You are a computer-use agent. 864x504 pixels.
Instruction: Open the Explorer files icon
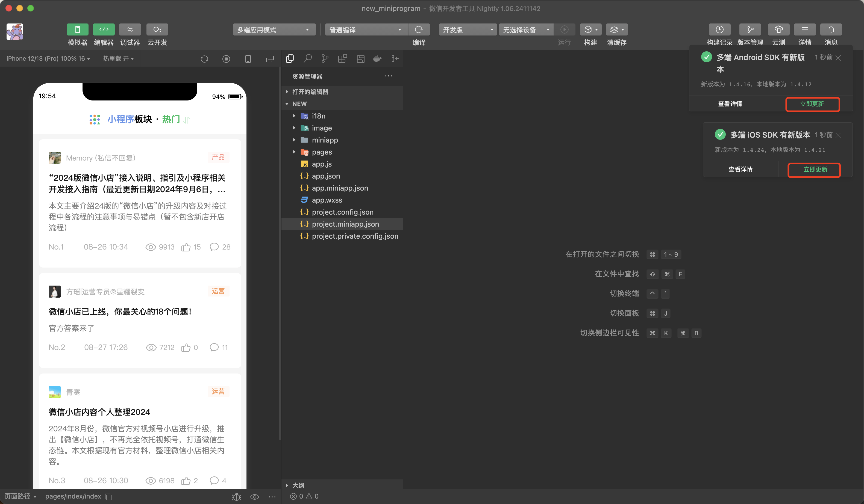(x=290, y=59)
